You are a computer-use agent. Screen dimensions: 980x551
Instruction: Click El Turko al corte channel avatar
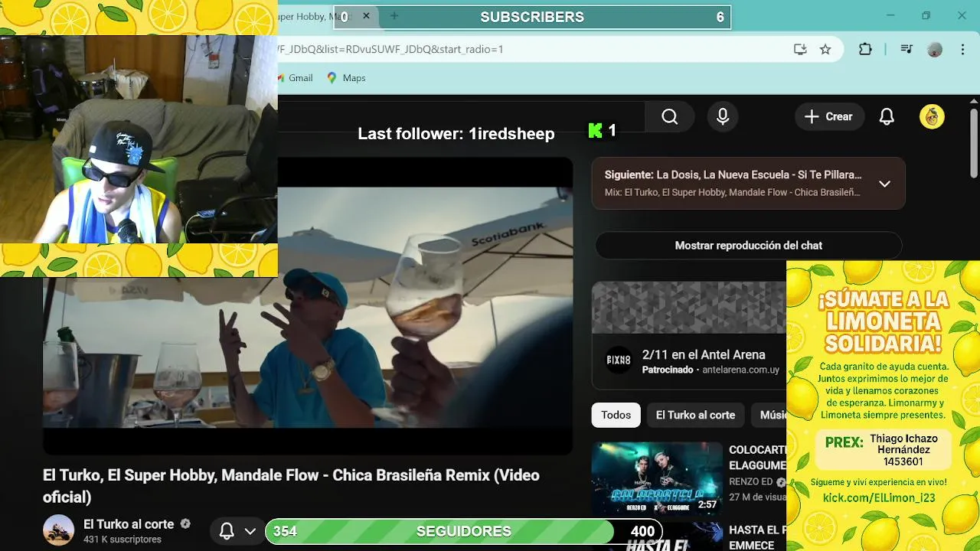(x=58, y=530)
